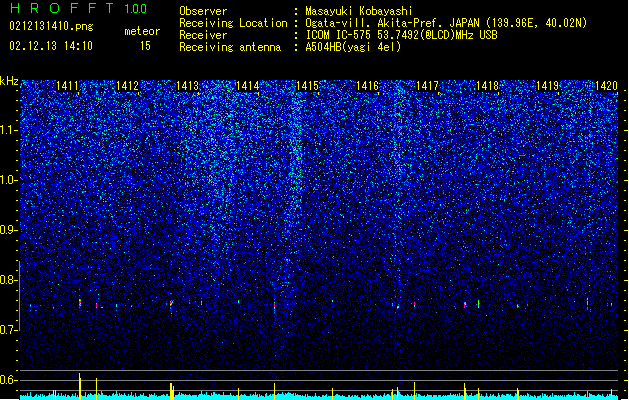
Task: Click the antenna text A504HB(yagi 4el)
Action: point(353,47)
